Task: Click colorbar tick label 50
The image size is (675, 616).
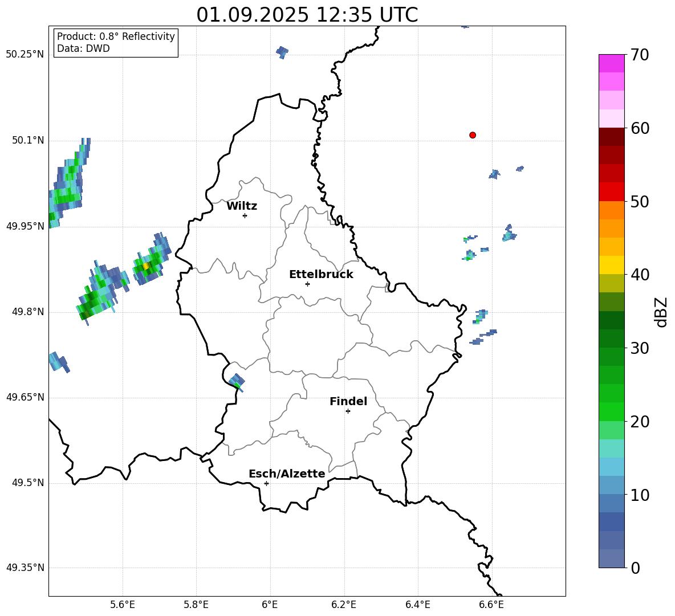Action: 640,202
